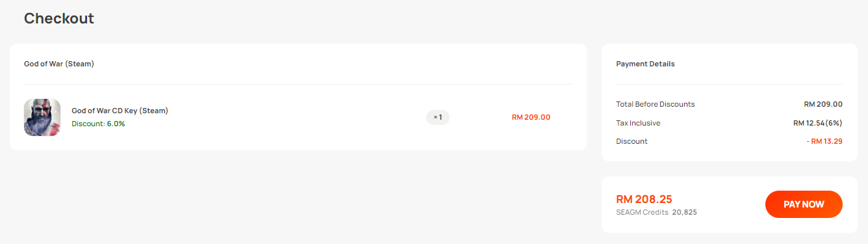Click the Discount label in Payment Details
The height and width of the screenshot is (244, 868).
632,141
